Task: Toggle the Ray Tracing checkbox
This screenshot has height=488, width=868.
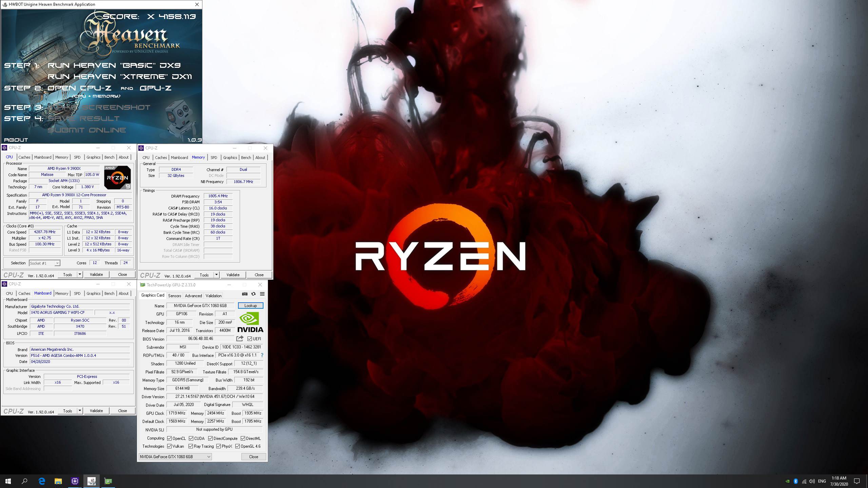Action: point(191,446)
